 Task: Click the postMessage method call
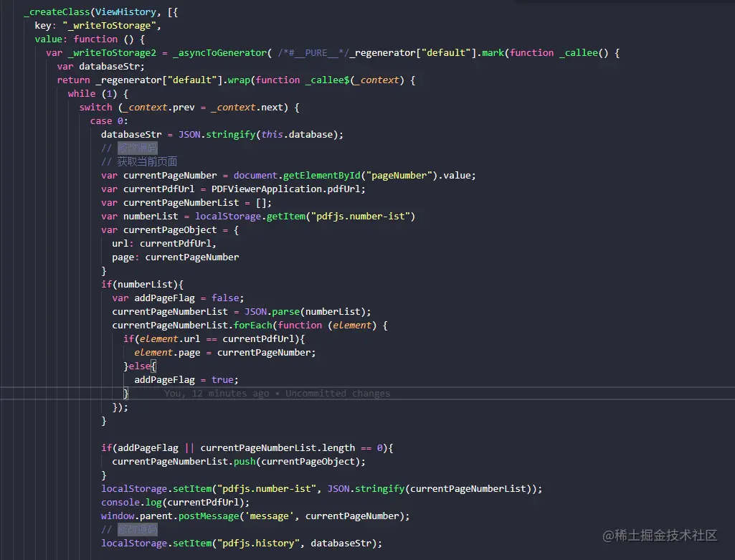pyautogui.click(x=209, y=516)
